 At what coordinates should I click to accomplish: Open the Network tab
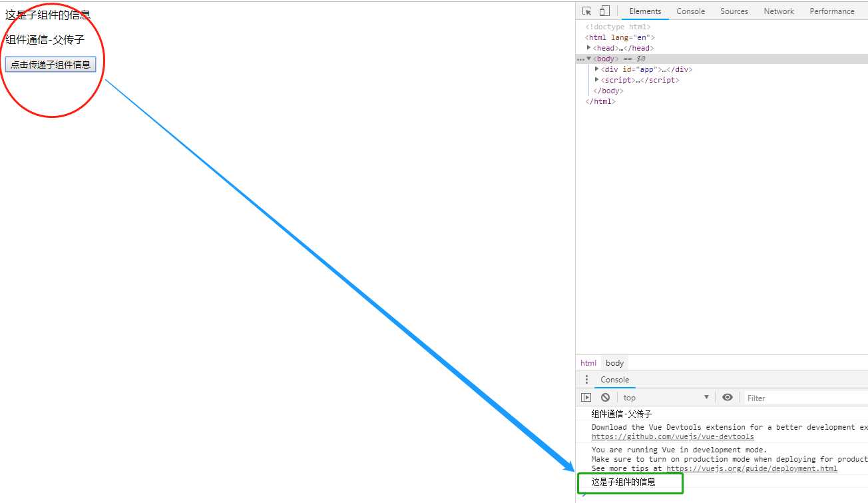pyautogui.click(x=779, y=11)
